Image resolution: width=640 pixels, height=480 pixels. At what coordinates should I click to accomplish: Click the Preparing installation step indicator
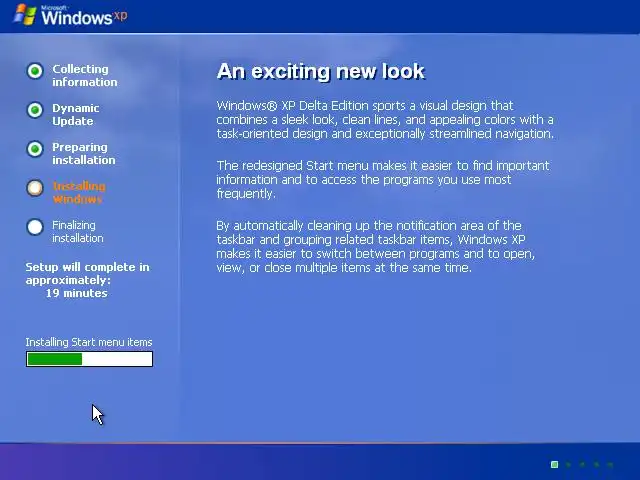coord(35,149)
